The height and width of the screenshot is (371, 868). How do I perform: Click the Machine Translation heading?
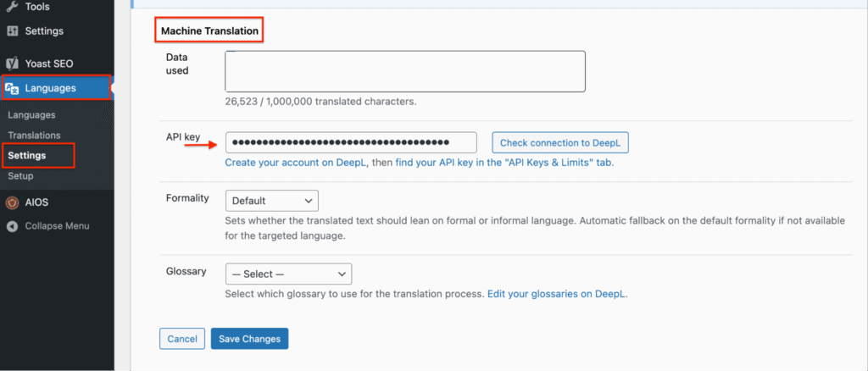(x=210, y=31)
